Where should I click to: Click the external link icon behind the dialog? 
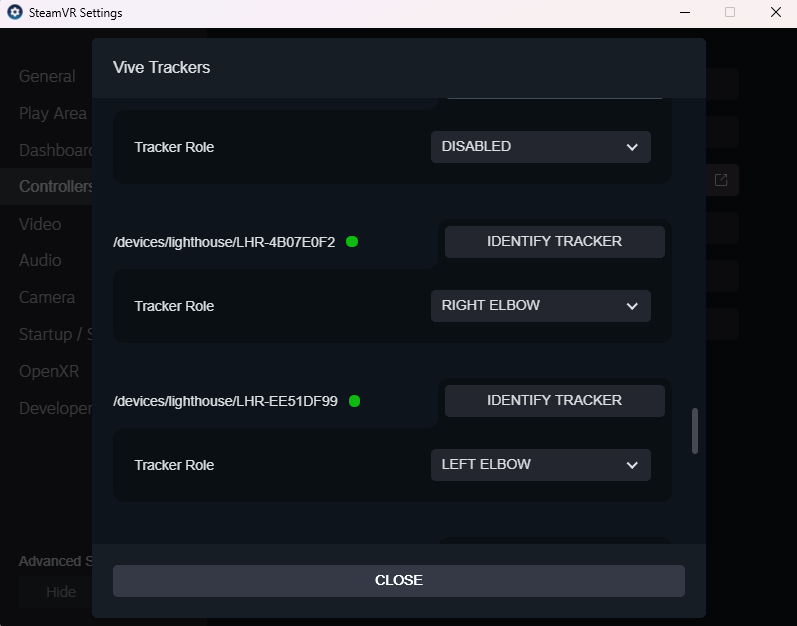click(721, 180)
